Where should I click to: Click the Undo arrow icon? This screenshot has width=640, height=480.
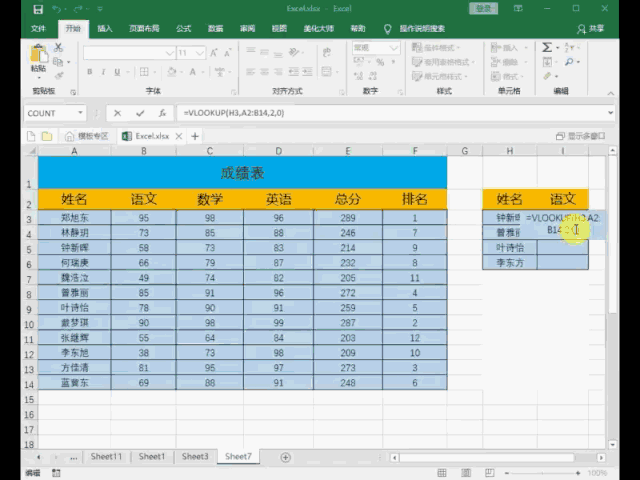[57, 9]
